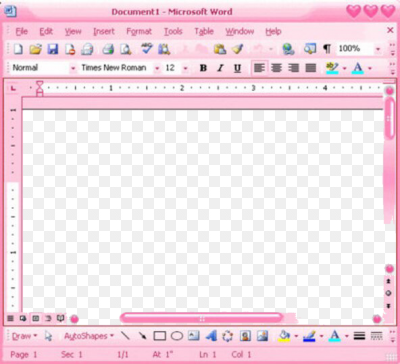Select the Oval shape tool
The height and width of the screenshot is (364, 400).
tap(177, 336)
